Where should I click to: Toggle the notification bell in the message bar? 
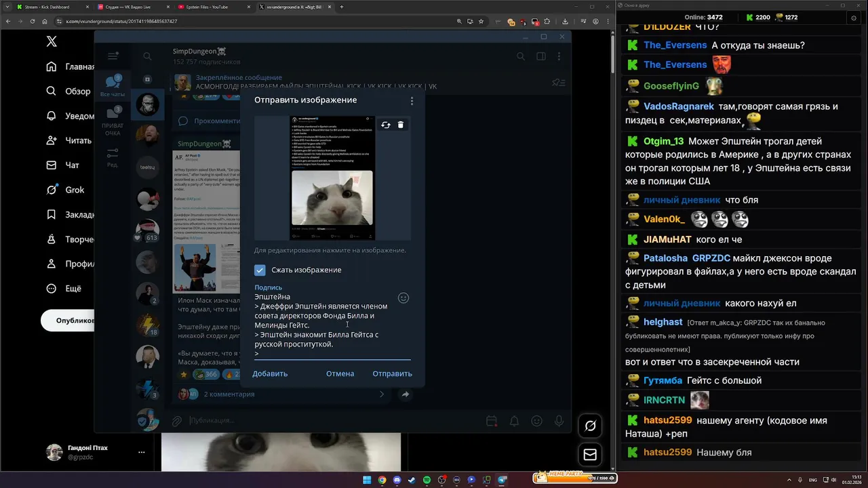click(514, 421)
